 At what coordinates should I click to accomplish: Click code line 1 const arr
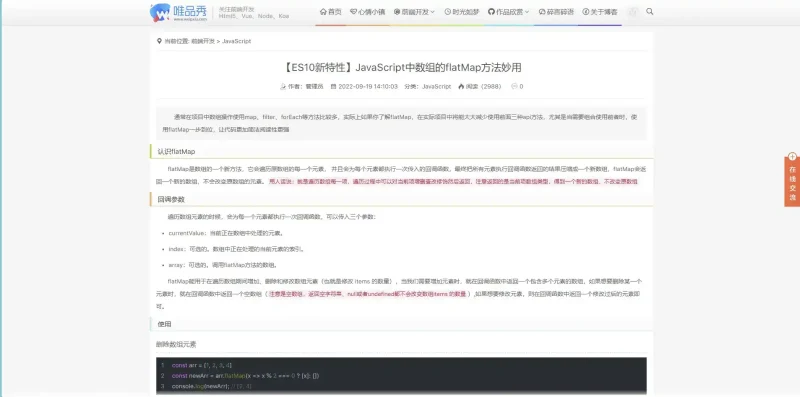point(202,365)
